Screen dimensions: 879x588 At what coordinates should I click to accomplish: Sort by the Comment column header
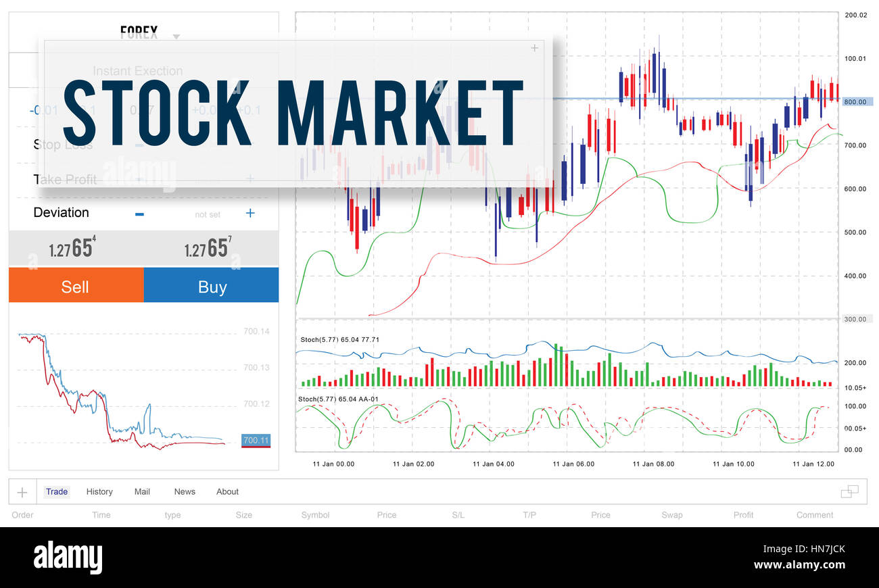click(815, 515)
